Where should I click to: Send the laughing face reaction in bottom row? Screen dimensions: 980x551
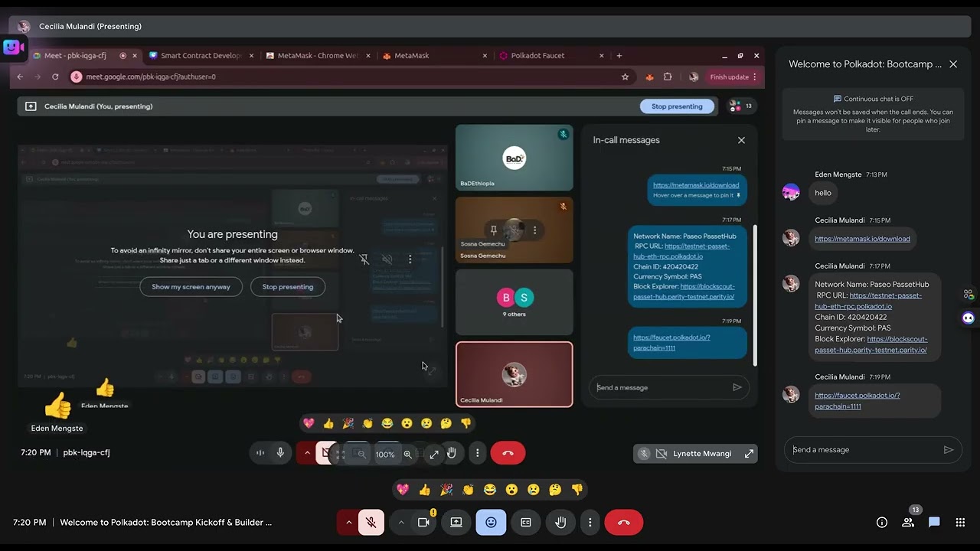[x=490, y=490]
